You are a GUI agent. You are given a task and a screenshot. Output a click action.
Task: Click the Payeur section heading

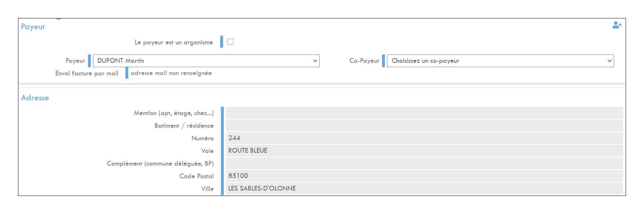33,27
